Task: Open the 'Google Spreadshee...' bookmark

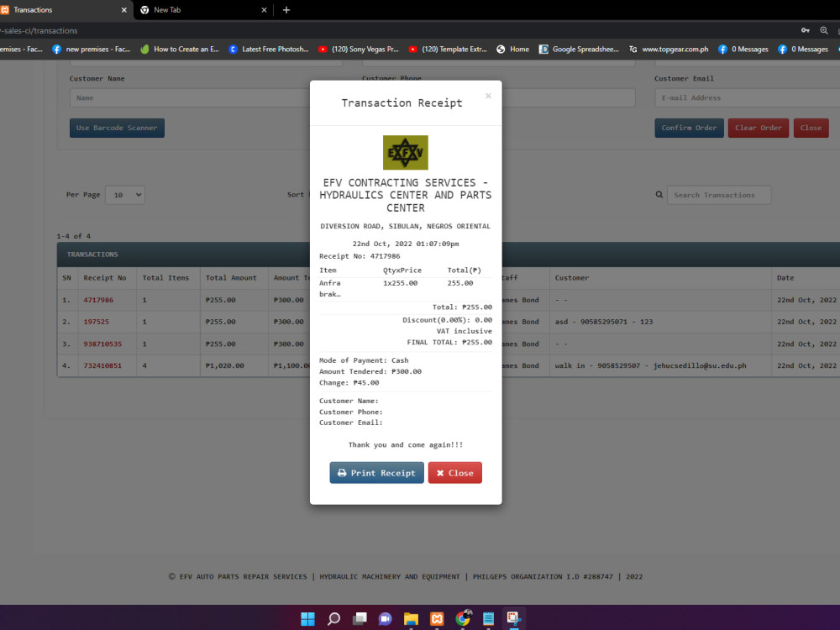Action: [579, 50]
